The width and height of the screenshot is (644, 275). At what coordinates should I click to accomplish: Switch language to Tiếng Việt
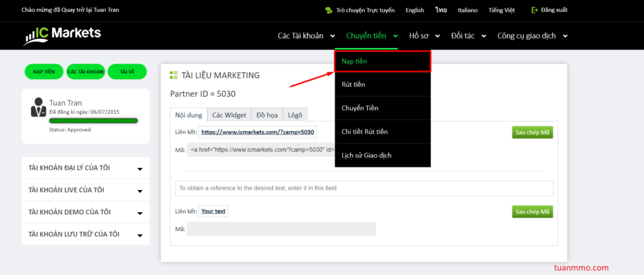(x=501, y=10)
